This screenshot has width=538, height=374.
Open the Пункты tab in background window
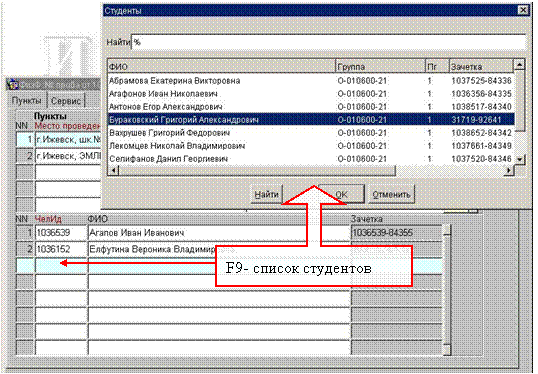pyautogui.click(x=27, y=101)
